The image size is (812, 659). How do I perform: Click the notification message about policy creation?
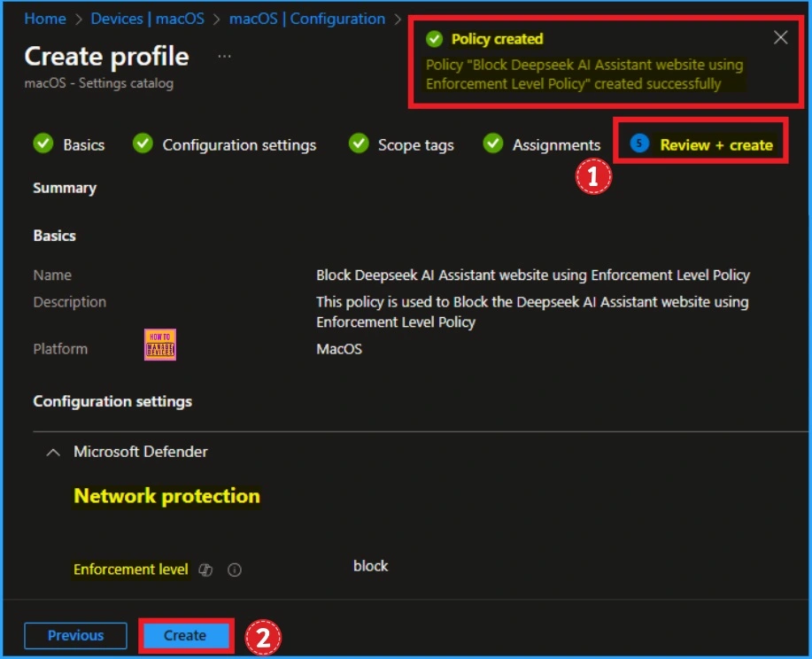coord(584,74)
